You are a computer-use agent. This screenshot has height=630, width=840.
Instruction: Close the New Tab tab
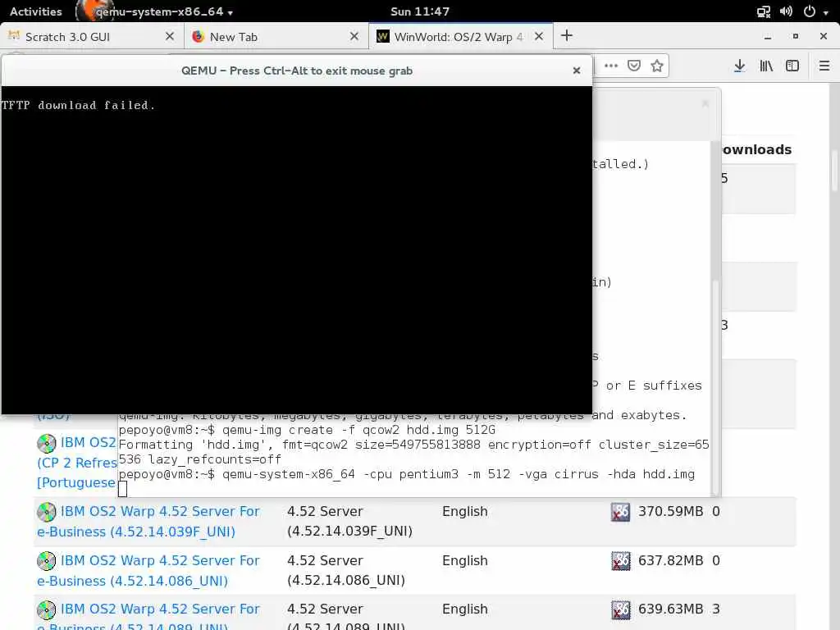[x=354, y=36]
